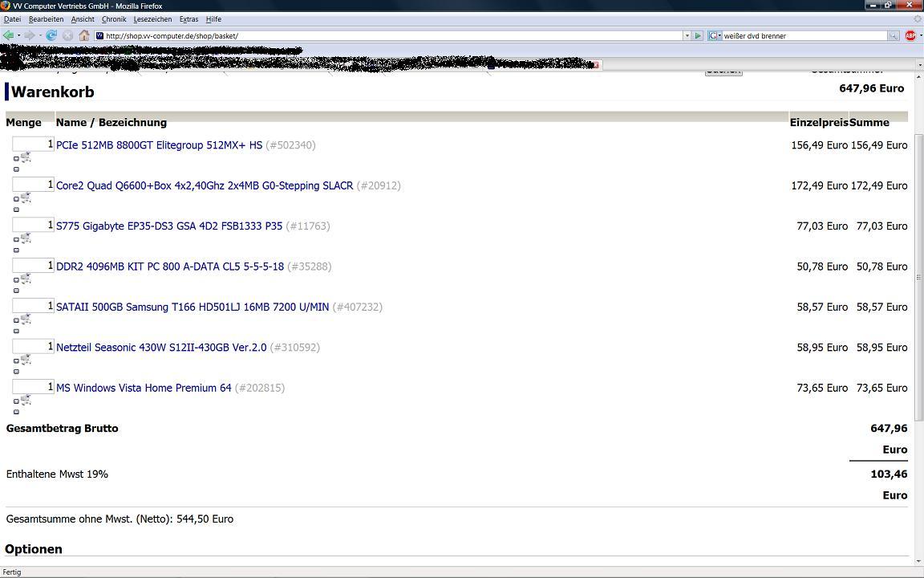Open the Core2 Quad Q6600+Box product link
This screenshot has height=578, width=924.
(205, 185)
